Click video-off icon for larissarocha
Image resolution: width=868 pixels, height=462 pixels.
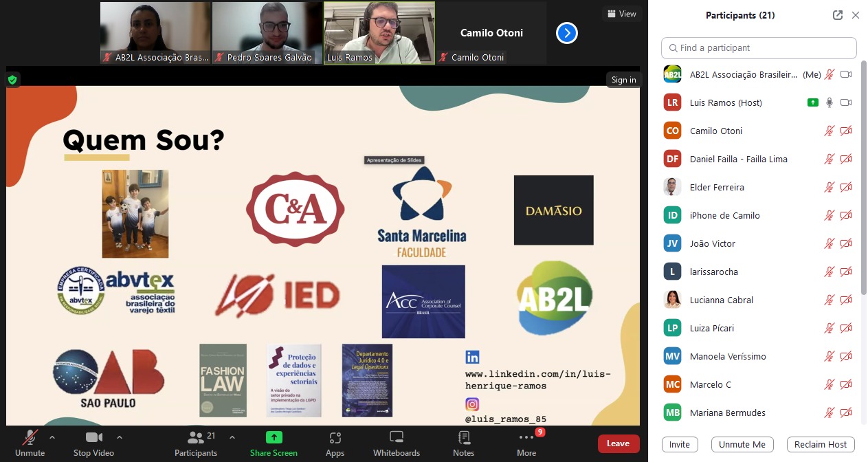(846, 272)
